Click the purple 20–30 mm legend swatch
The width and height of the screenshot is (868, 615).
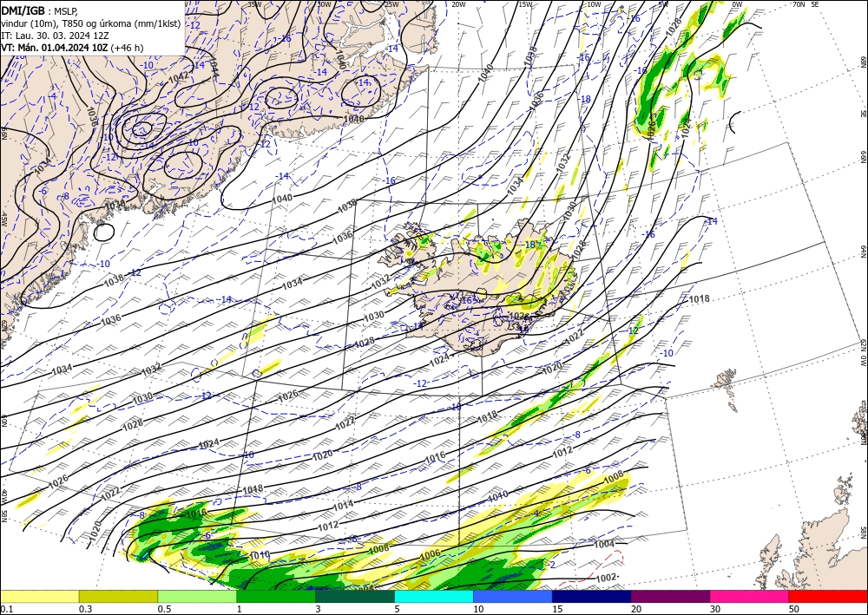pos(670,596)
